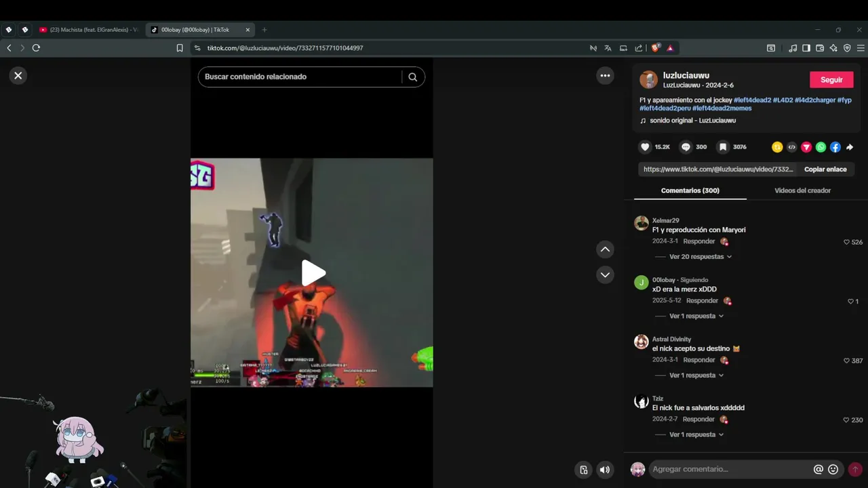This screenshot has width=868, height=488.
Task: Open luzluciauwu profile avatar
Action: click(649, 79)
